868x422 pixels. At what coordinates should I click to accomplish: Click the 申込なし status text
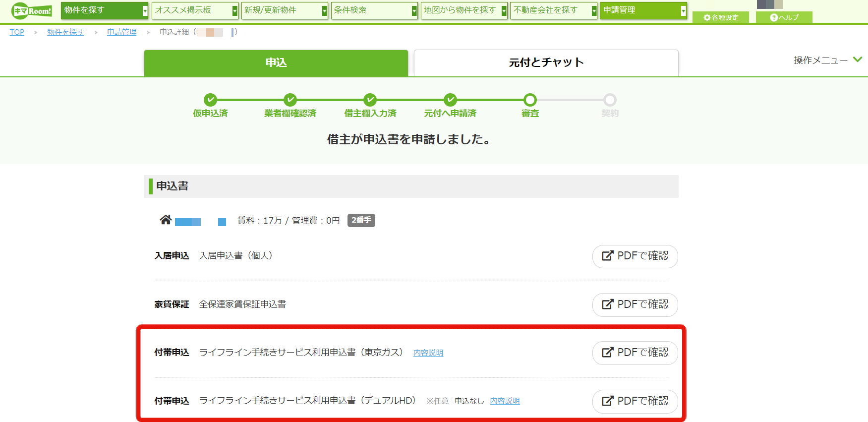[469, 401]
